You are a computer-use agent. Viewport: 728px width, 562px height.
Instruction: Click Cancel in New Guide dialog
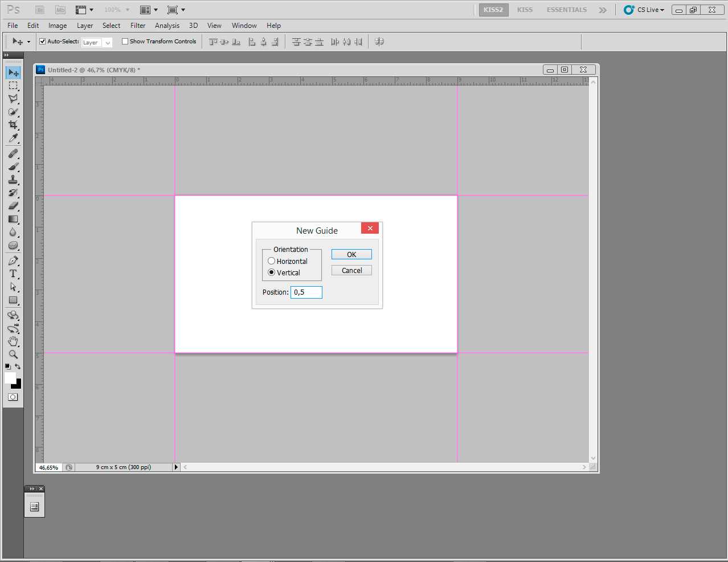click(x=351, y=270)
